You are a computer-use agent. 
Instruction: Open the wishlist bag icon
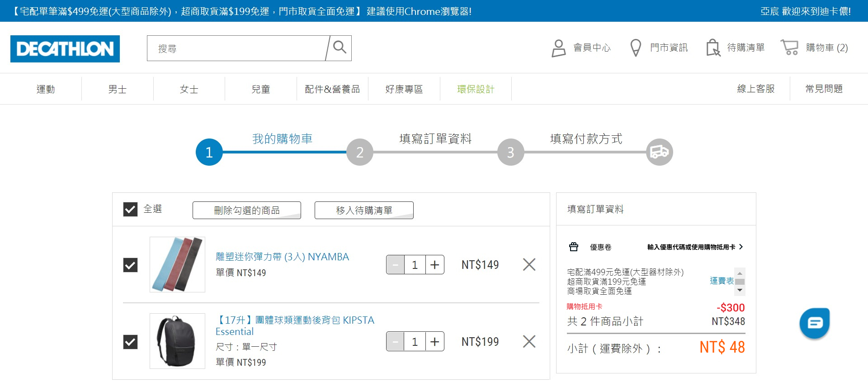(x=713, y=48)
